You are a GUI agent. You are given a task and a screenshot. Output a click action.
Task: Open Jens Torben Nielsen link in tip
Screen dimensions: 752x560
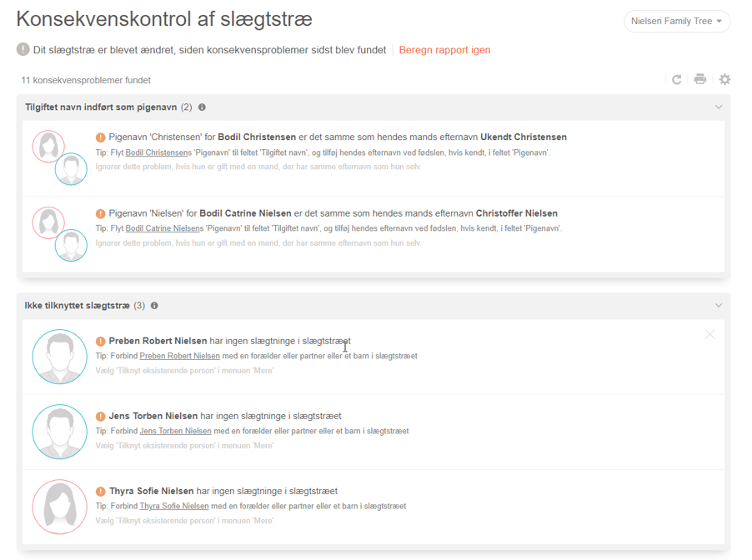(175, 431)
